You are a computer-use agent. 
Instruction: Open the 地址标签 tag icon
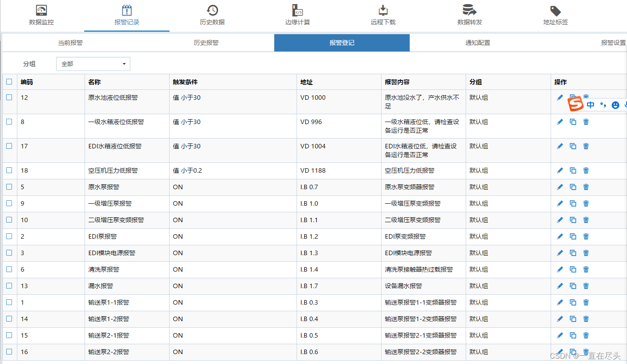(555, 10)
